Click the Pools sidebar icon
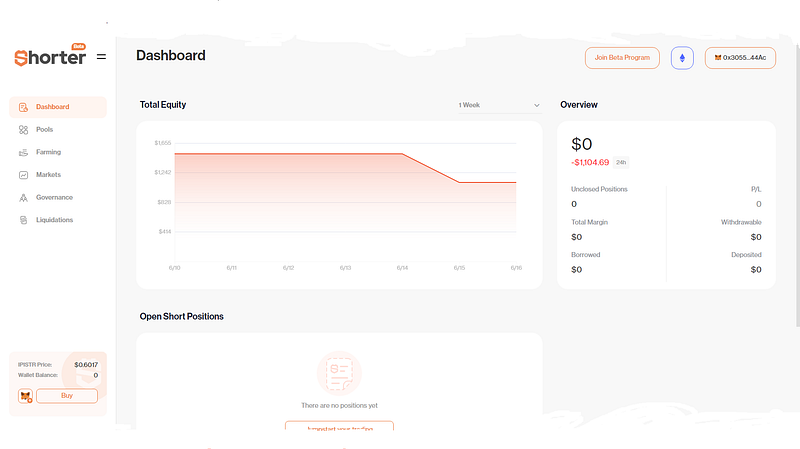 [x=23, y=130]
